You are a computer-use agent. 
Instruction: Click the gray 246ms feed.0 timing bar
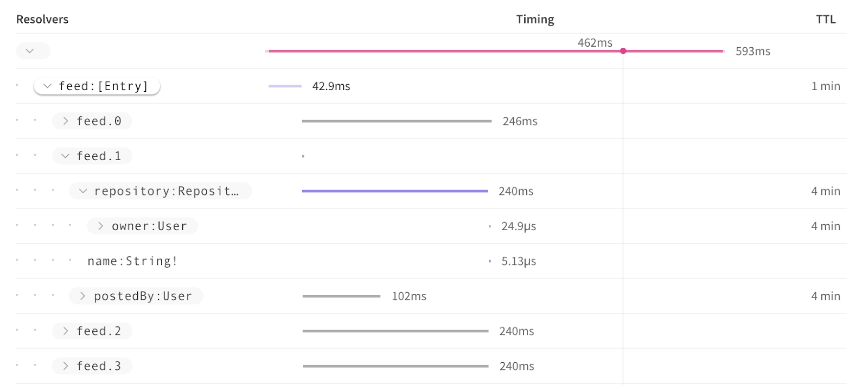click(397, 121)
